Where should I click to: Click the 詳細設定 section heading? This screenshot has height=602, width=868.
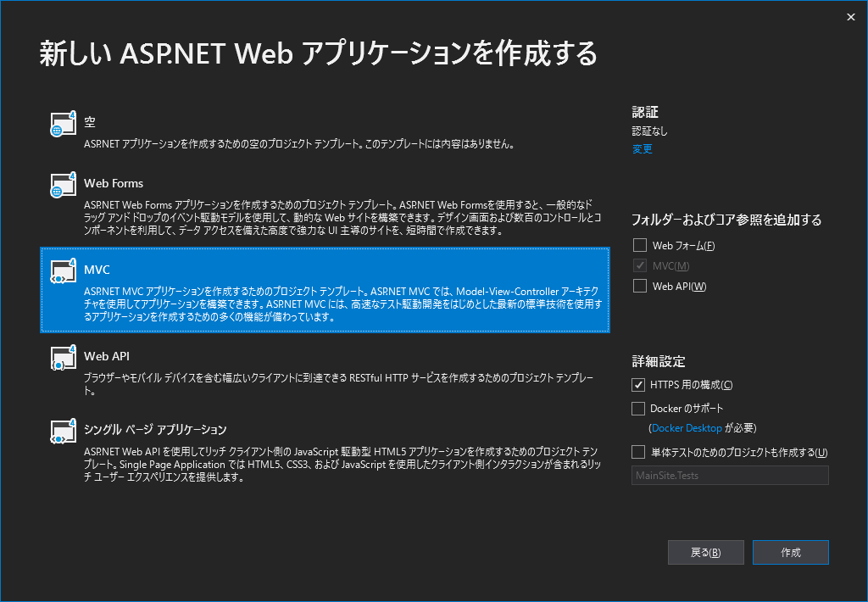pos(659,362)
